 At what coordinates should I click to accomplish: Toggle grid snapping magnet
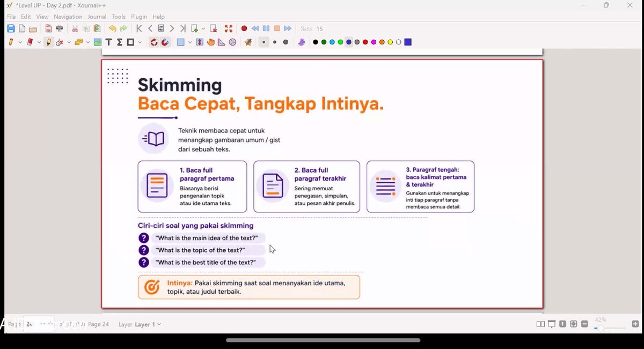point(165,42)
